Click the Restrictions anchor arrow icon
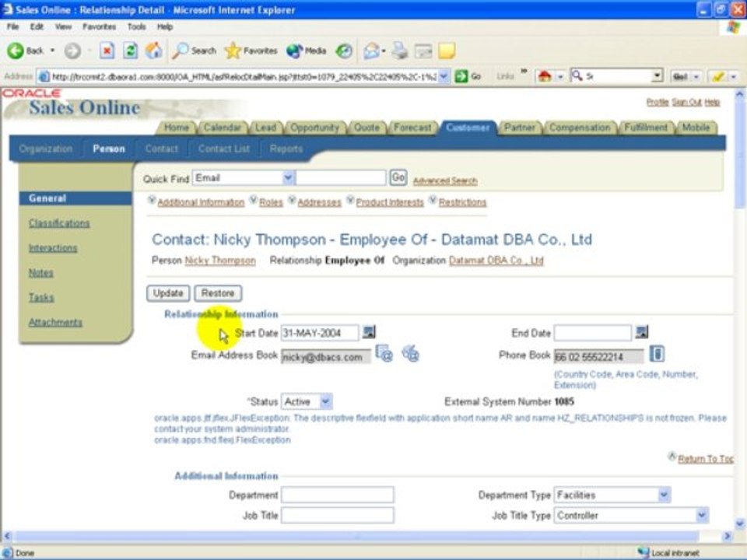 pyautogui.click(x=433, y=200)
